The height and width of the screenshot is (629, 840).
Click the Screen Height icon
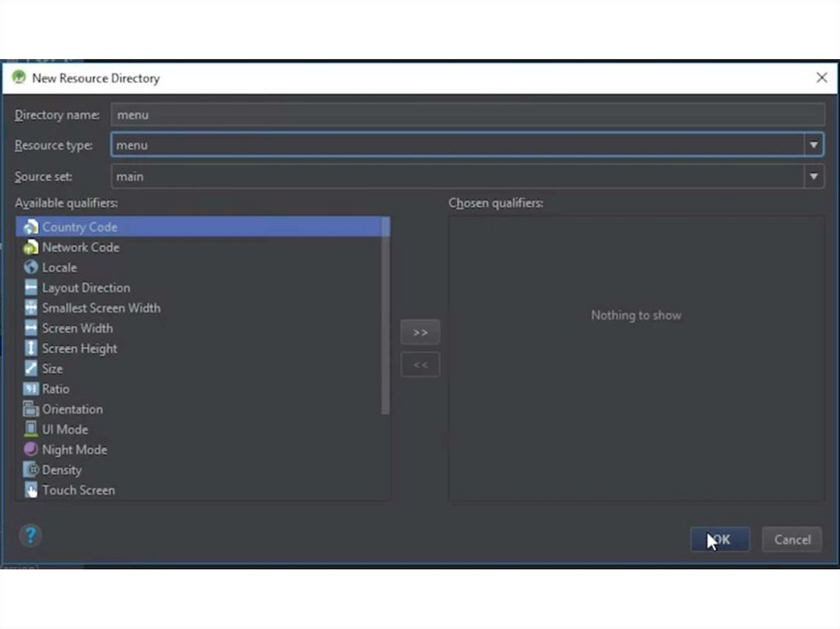[30, 349]
